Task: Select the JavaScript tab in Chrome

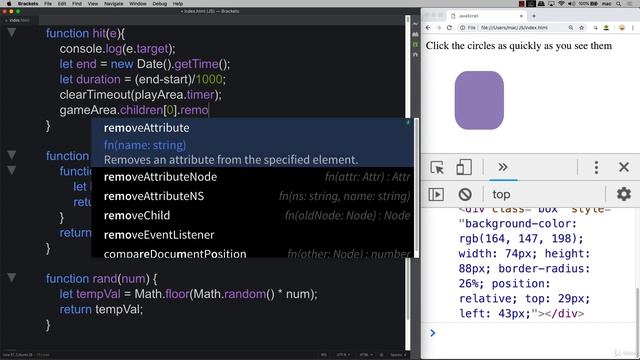Action: click(x=486, y=16)
